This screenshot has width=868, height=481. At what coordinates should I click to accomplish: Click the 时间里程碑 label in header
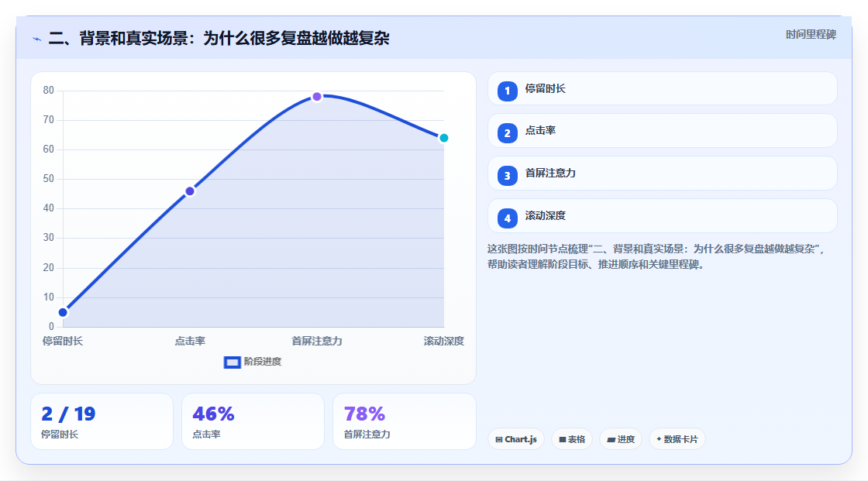pos(811,35)
